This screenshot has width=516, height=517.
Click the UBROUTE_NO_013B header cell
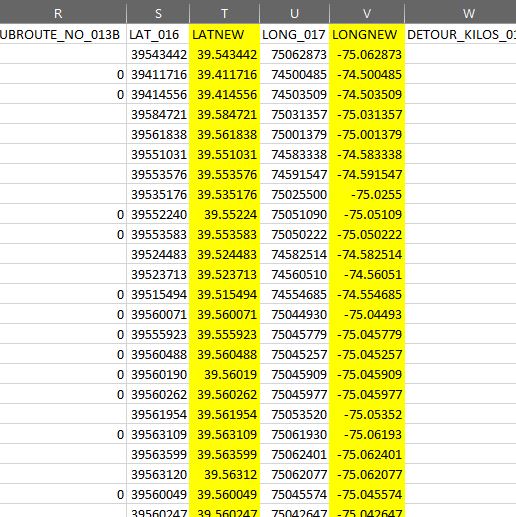63,34
